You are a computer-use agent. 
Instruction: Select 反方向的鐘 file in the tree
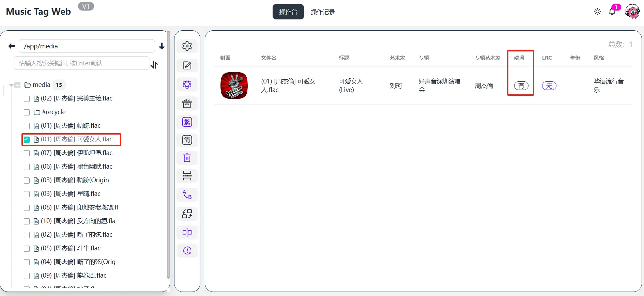78,221
